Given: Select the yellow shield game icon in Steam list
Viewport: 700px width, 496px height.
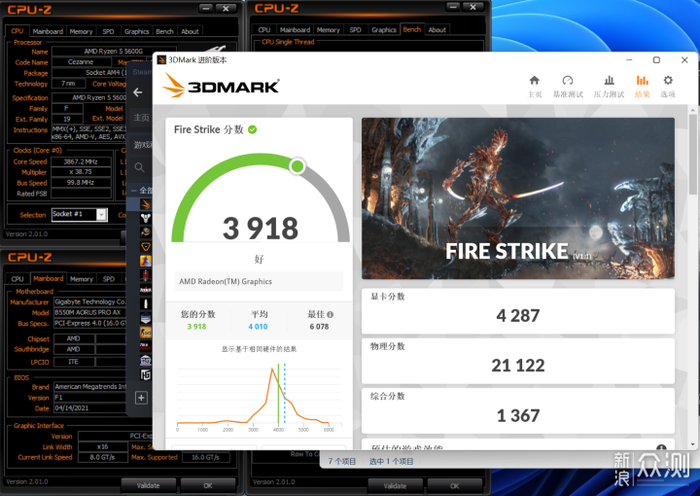Looking at the screenshot, I should click(x=146, y=246).
